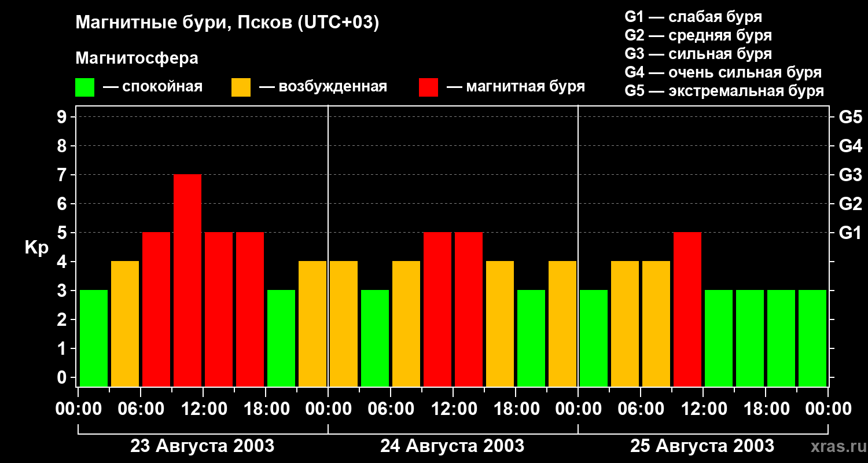Click the yellow "возбужденная" legend swatch
868x463 pixels.
[x=241, y=87]
